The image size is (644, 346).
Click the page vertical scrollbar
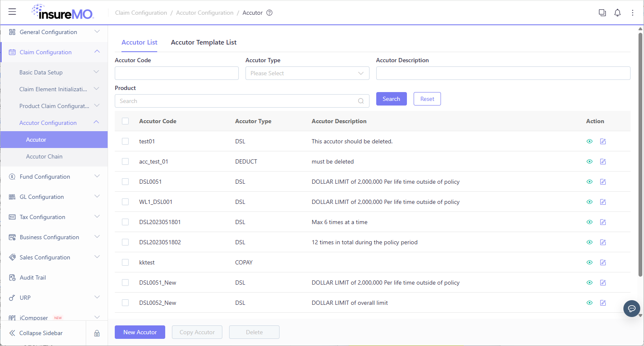640,154
